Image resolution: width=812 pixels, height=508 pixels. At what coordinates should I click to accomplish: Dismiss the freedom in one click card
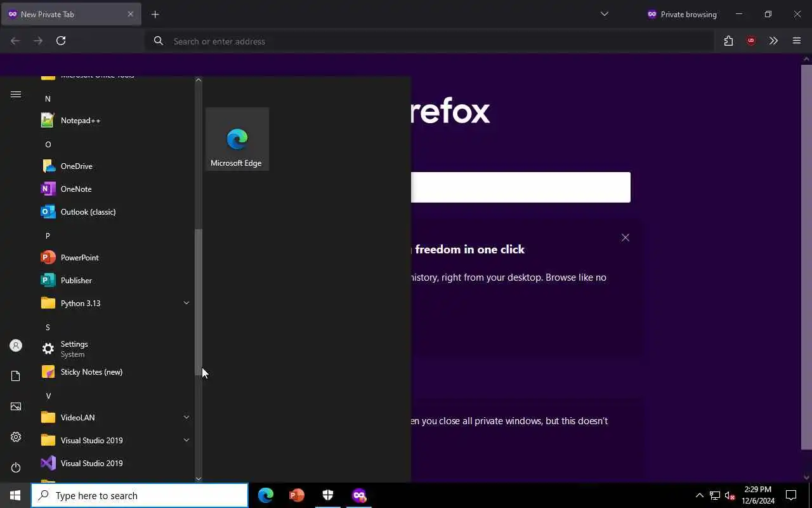[625, 237]
